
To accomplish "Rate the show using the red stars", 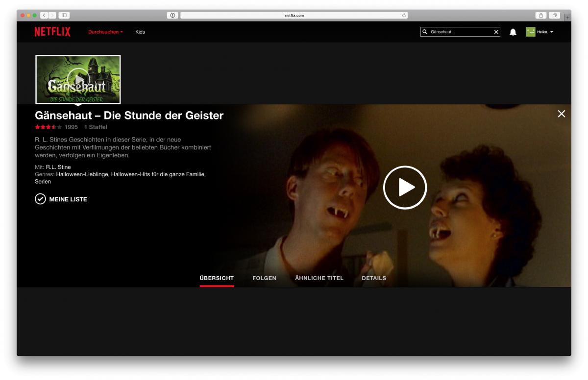I will (x=48, y=127).
